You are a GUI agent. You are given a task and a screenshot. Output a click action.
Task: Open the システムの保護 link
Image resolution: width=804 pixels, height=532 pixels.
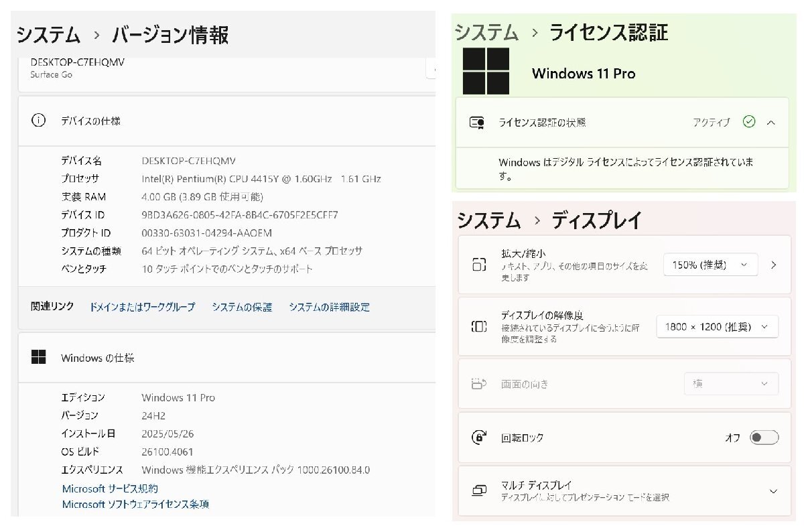pyautogui.click(x=242, y=307)
